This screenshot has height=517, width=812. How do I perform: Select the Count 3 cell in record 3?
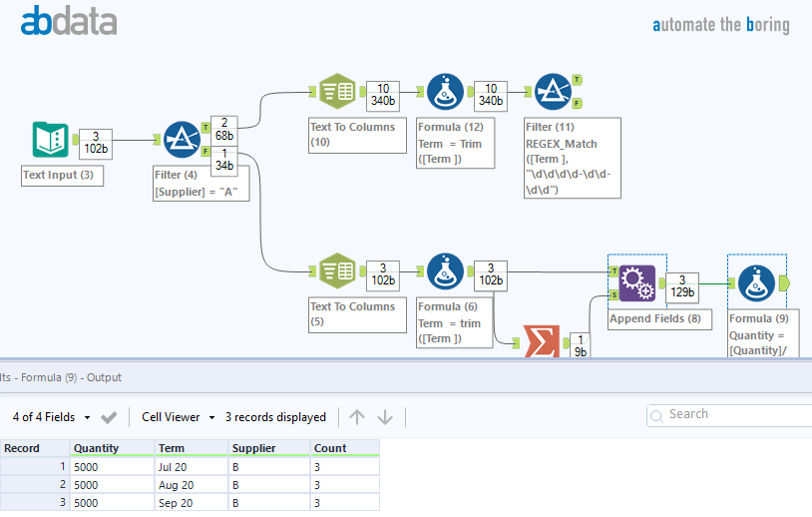[x=345, y=502]
